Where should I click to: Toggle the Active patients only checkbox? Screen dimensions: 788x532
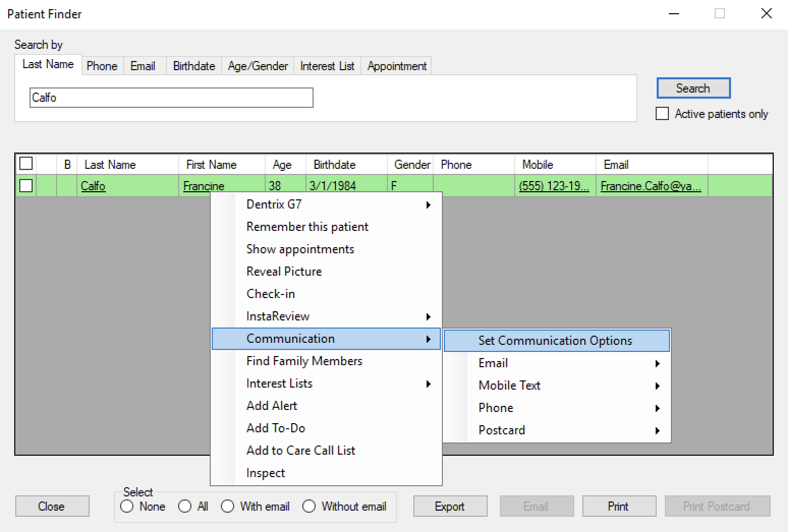pos(662,113)
